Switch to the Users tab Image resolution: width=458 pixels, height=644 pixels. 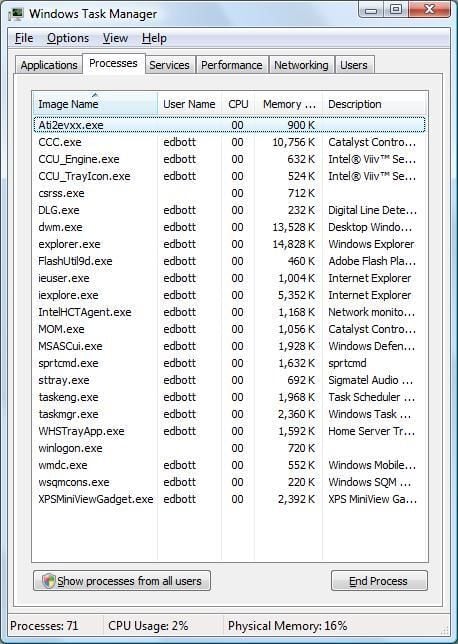click(x=354, y=65)
